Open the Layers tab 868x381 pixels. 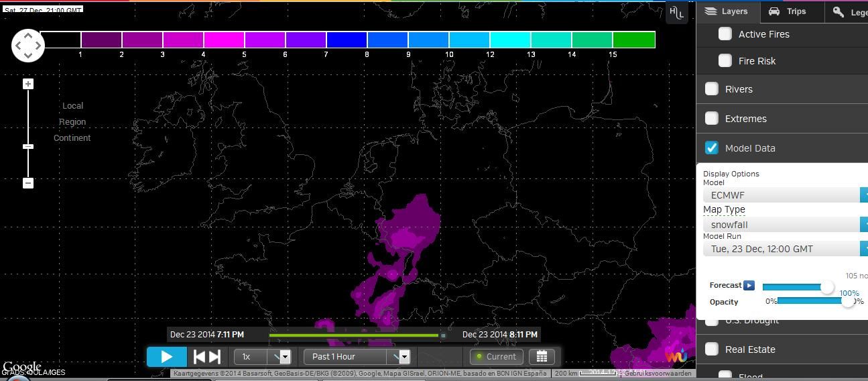[x=727, y=11]
